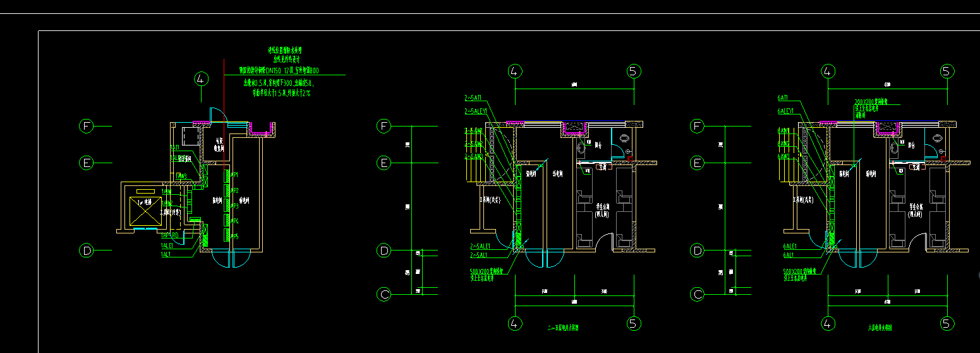Select the 6AL1 label in right plan
The width and height of the screenshot is (980, 353).
789,255
